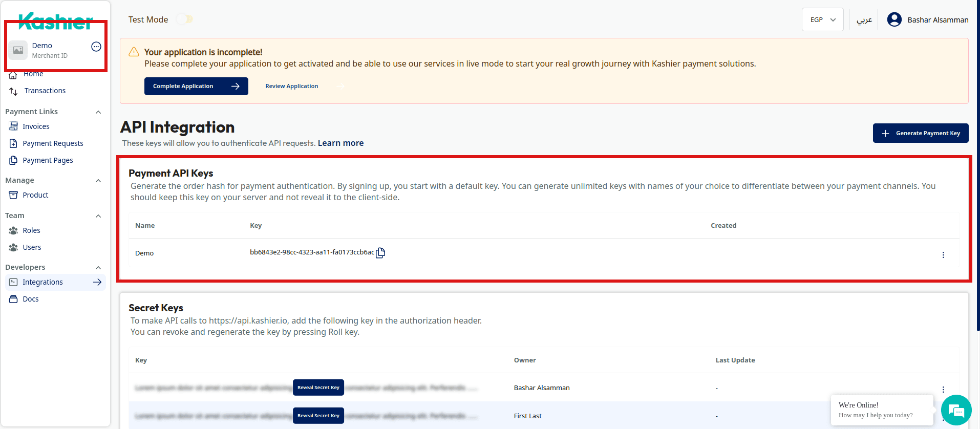Click the "We're Online!" chat bubble

882,410
